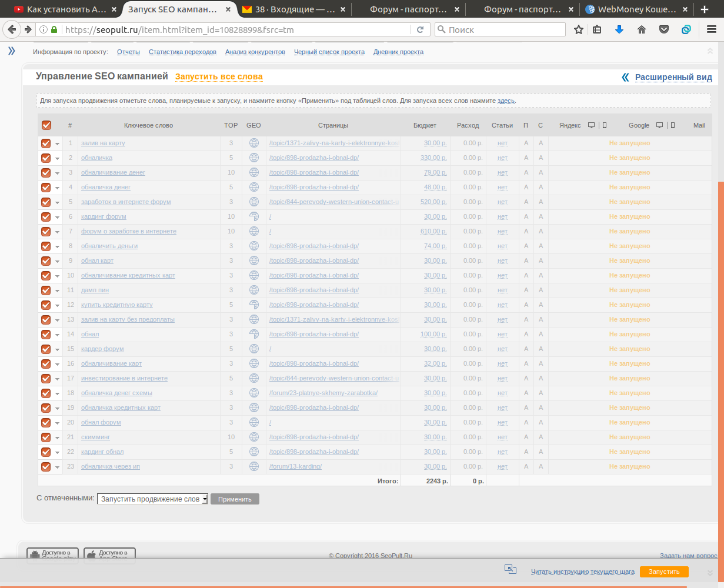This screenshot has width=724, height=588.
Task: Click the browser forward arrow button
Action: point(27,29)
